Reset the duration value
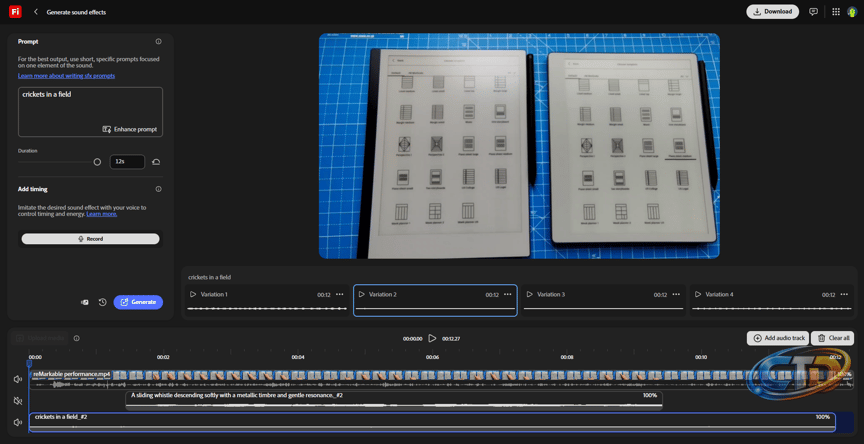 point(156,162)
